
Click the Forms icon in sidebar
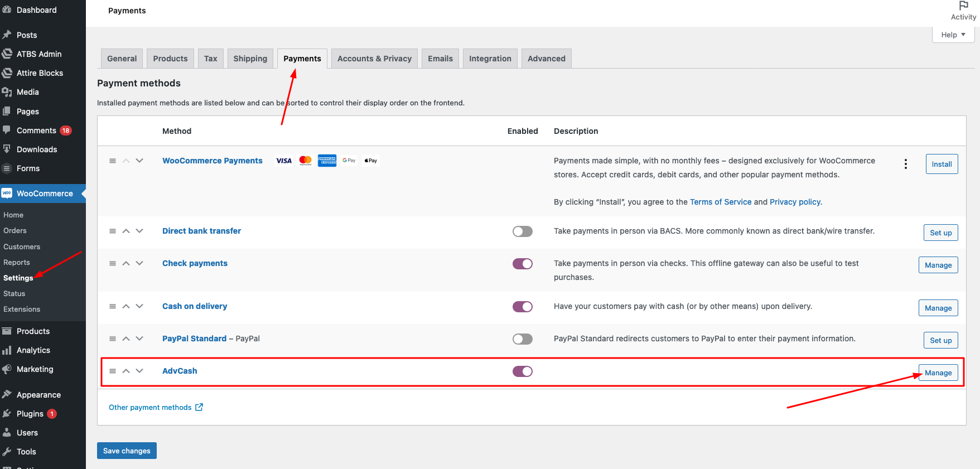tap(7, 168)
